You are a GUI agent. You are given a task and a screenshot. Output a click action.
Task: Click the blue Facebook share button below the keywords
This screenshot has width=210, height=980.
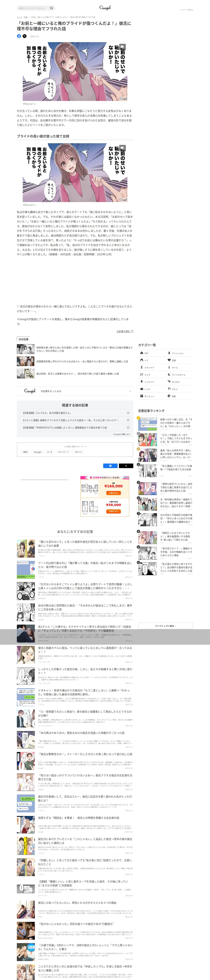coord(111,466)
